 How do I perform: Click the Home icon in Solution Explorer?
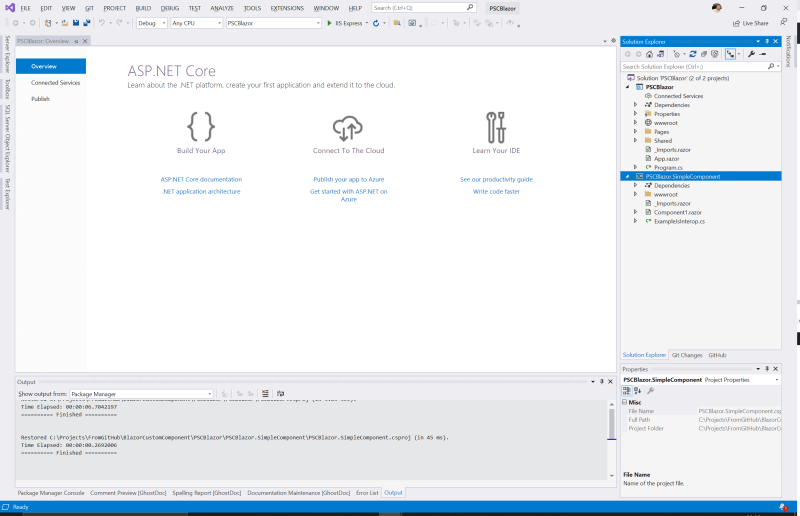tap(649, 54)
